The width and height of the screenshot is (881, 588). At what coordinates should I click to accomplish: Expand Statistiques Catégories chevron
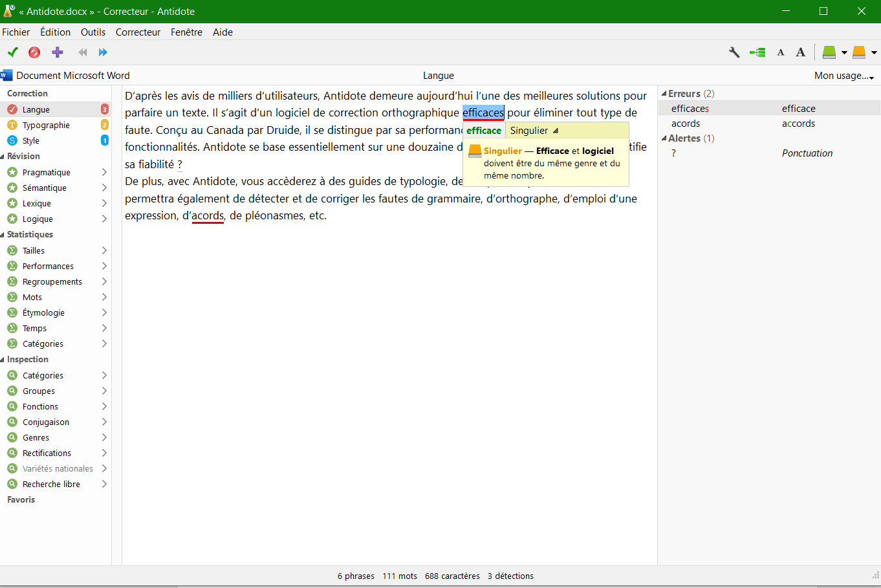(104, 344)
